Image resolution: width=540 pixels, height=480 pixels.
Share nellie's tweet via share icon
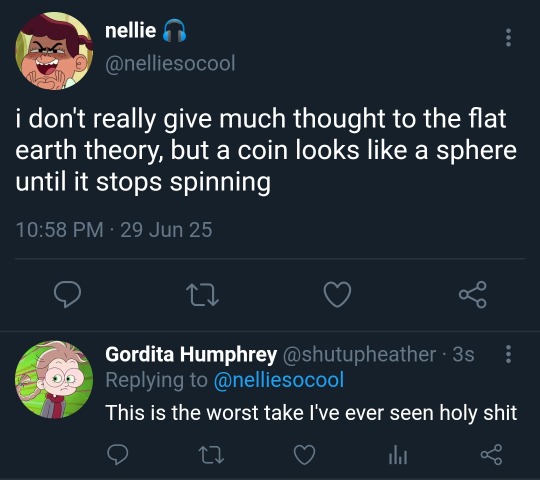tap(472, 294)
